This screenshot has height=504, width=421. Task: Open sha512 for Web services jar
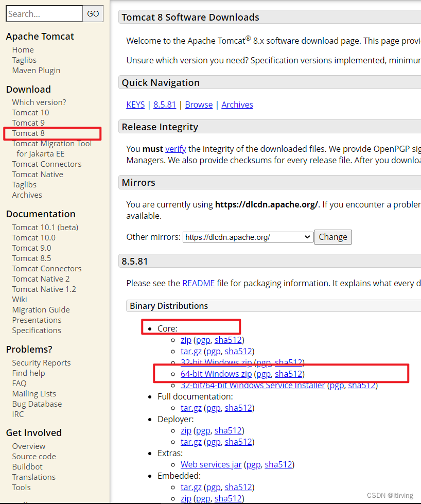278,464
